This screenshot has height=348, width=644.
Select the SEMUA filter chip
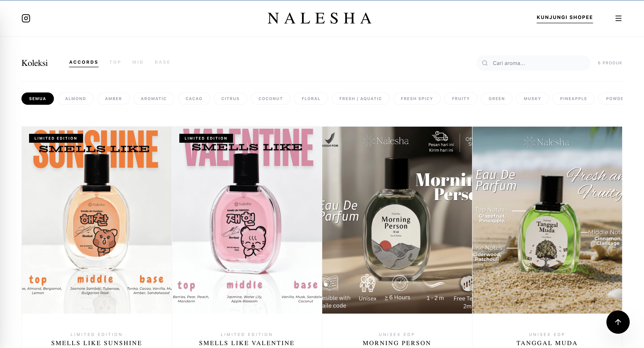coord(38,99)
